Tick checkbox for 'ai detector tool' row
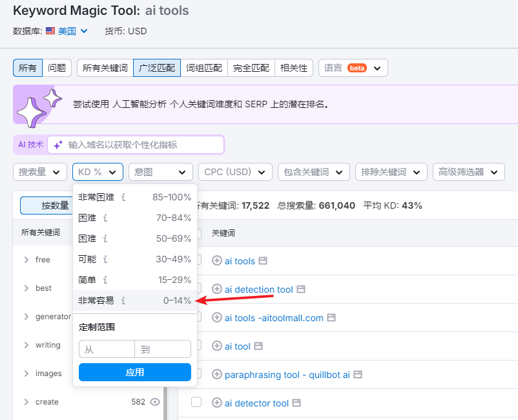 click(196, 402)
